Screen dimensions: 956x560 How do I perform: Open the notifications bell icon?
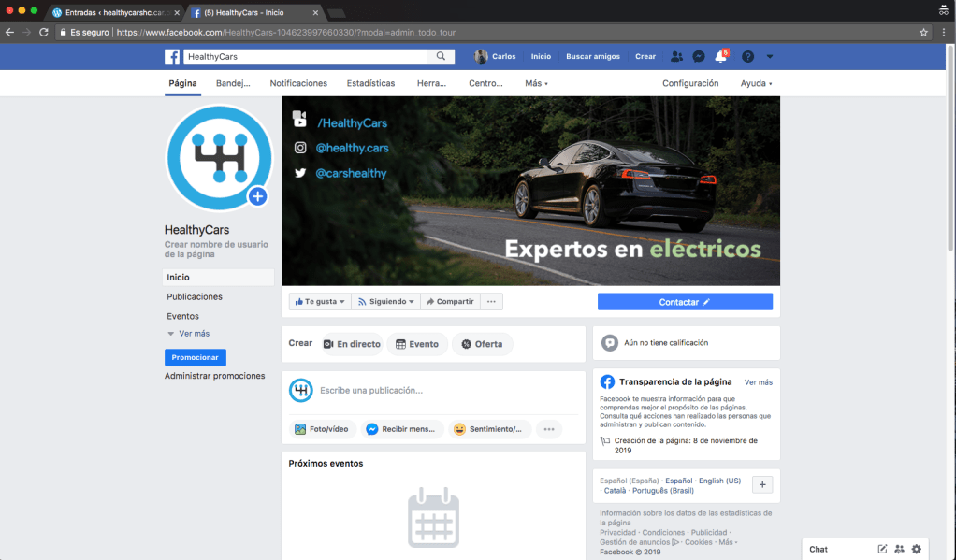point(720,56)
